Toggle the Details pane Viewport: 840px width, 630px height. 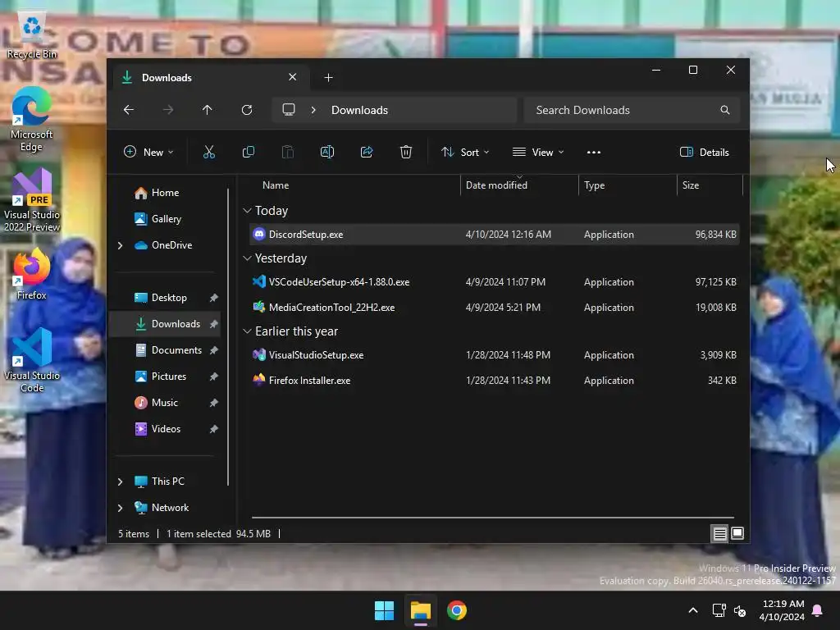click(x=704, y=152)
